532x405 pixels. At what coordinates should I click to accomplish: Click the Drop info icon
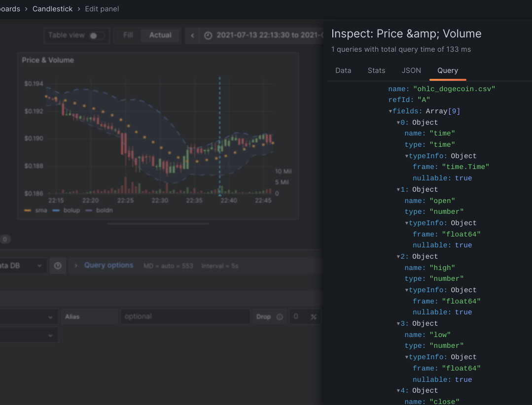pos(280,317)
